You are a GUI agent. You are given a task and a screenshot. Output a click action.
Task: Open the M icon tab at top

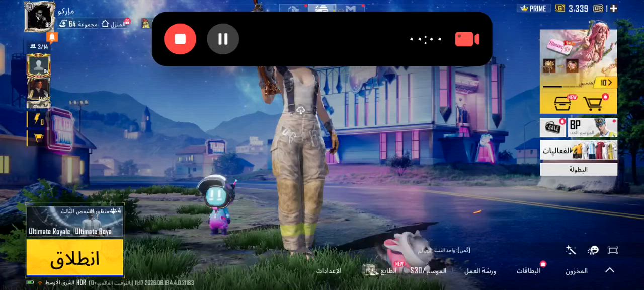[x=351, y=9]
